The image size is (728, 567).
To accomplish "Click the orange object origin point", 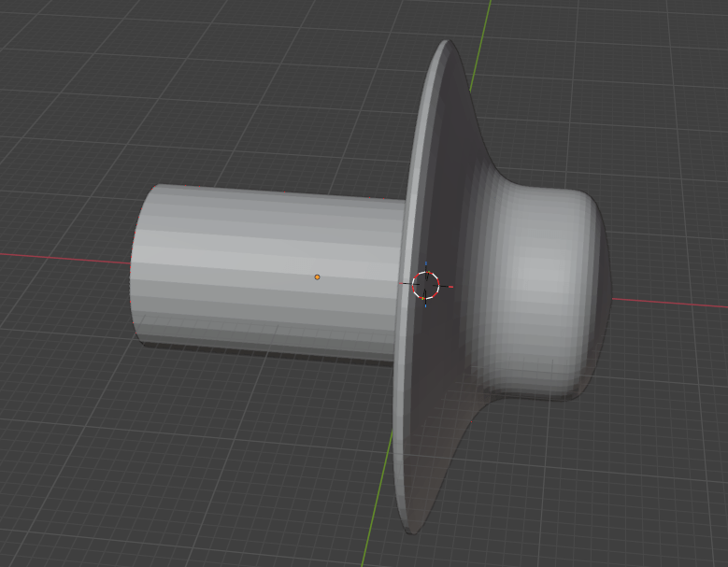I will [317, 277].
